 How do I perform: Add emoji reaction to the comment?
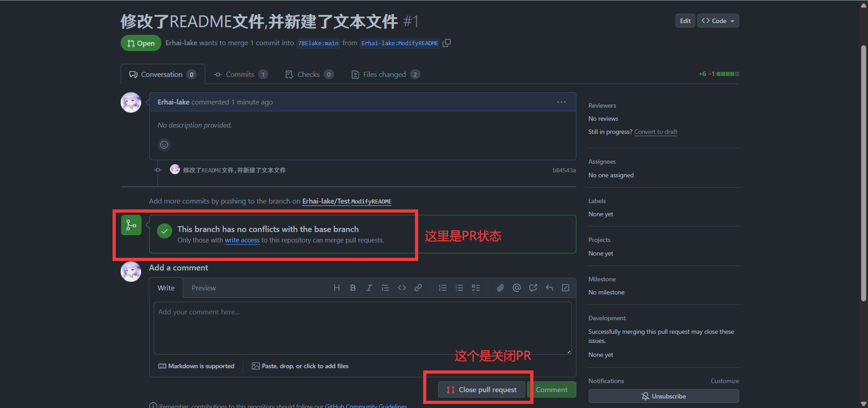164,145
